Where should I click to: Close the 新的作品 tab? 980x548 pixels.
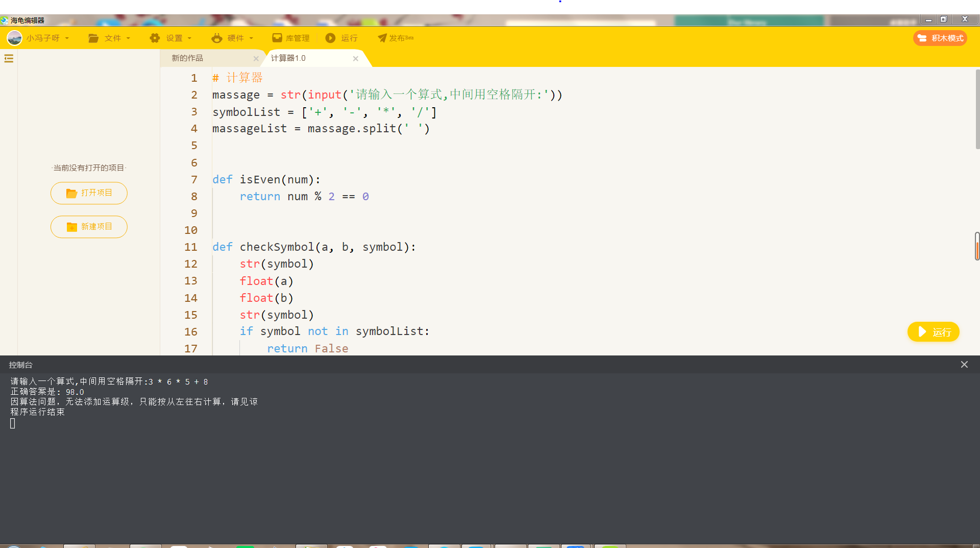pos(256,59)
